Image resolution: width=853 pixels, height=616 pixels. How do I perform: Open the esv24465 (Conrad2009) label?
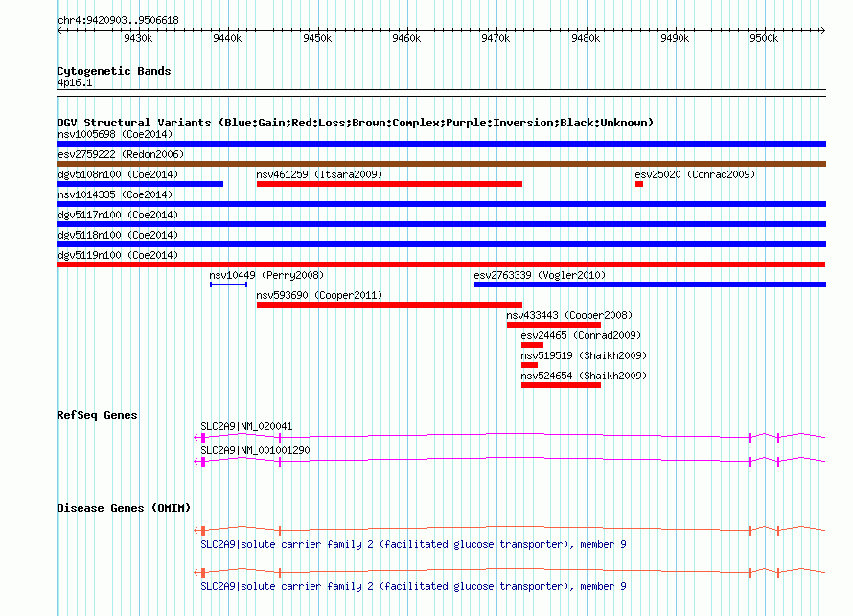[581, 335]
